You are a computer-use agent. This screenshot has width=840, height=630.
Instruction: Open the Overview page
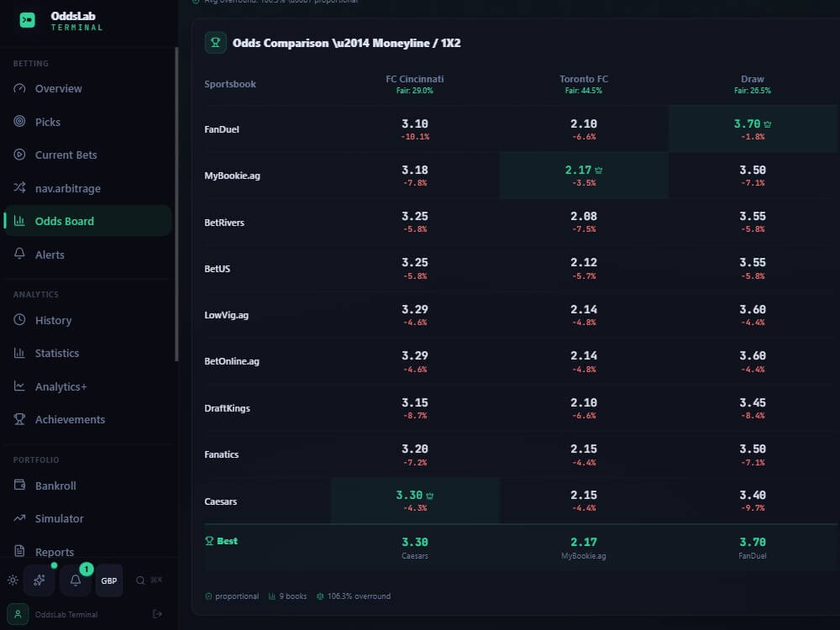coord(87,89)
